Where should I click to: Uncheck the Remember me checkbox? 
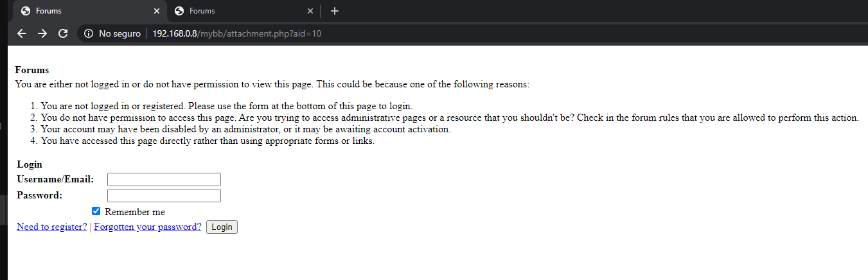(96, 211)
